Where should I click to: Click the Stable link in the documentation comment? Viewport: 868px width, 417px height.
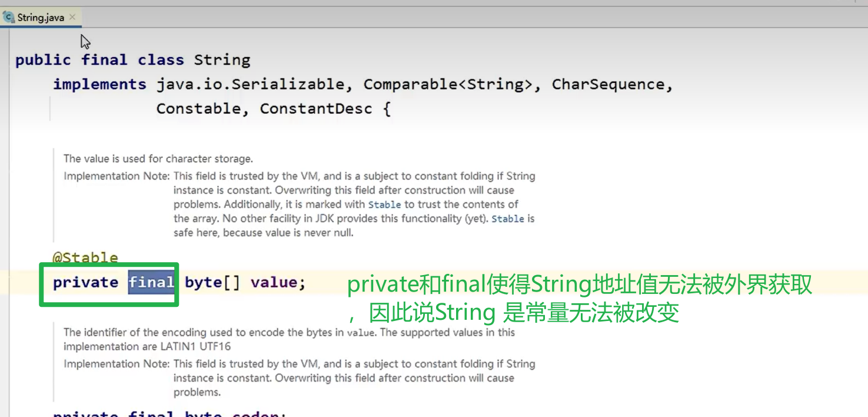[384, 204]
